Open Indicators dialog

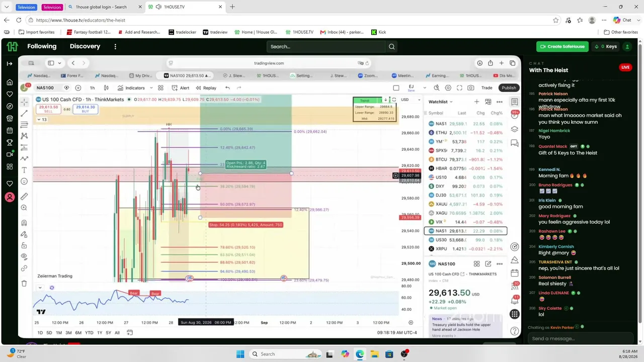click(x=131, y=88)
